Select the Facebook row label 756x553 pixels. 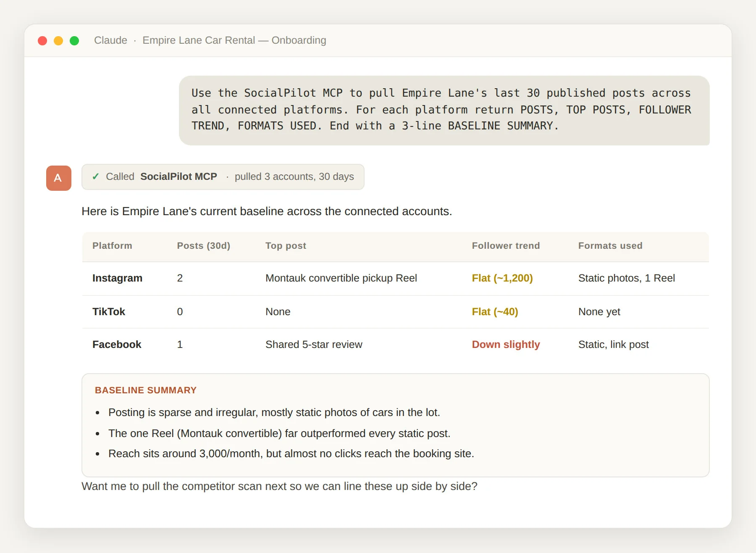click(117, 345)
